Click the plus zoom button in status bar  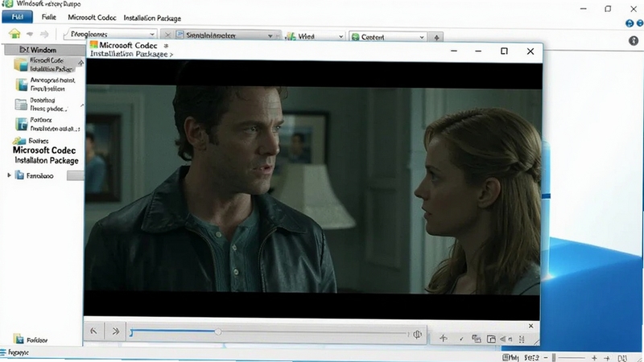coord(594,358)
